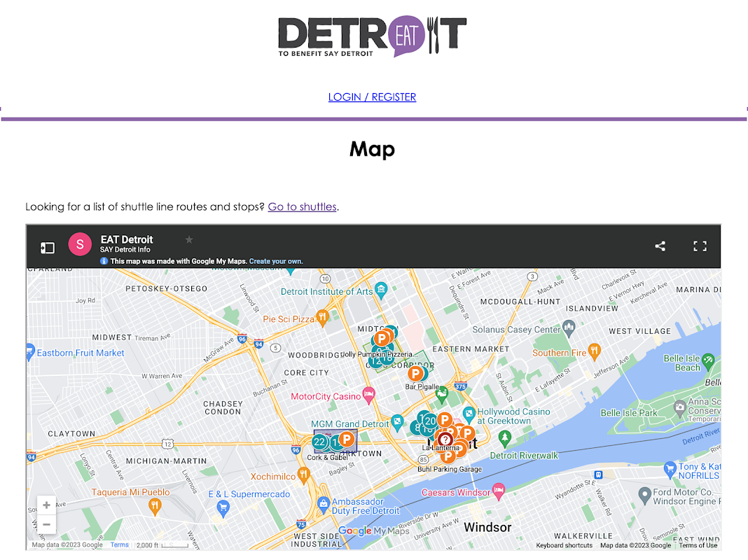Select the E & L Supermercado cart marker
This screenshot has width=748, height=560.
click(x=223, y=508)
